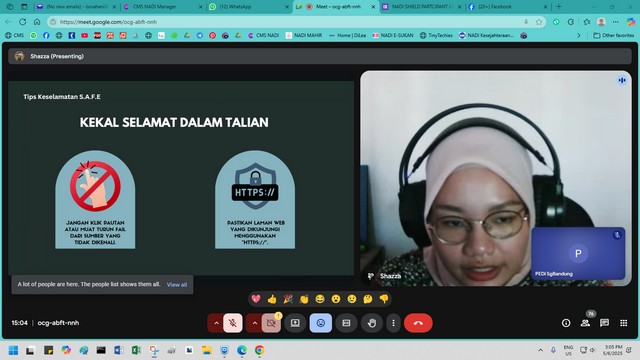
Task: Open chat with everyone icon
Action: 604,323
